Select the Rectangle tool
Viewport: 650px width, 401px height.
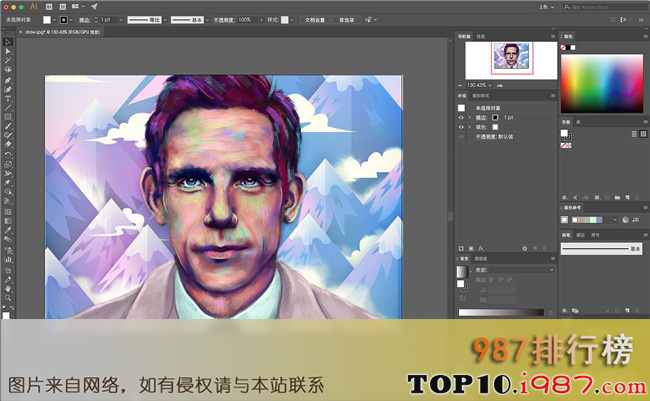tap(8, 117)
